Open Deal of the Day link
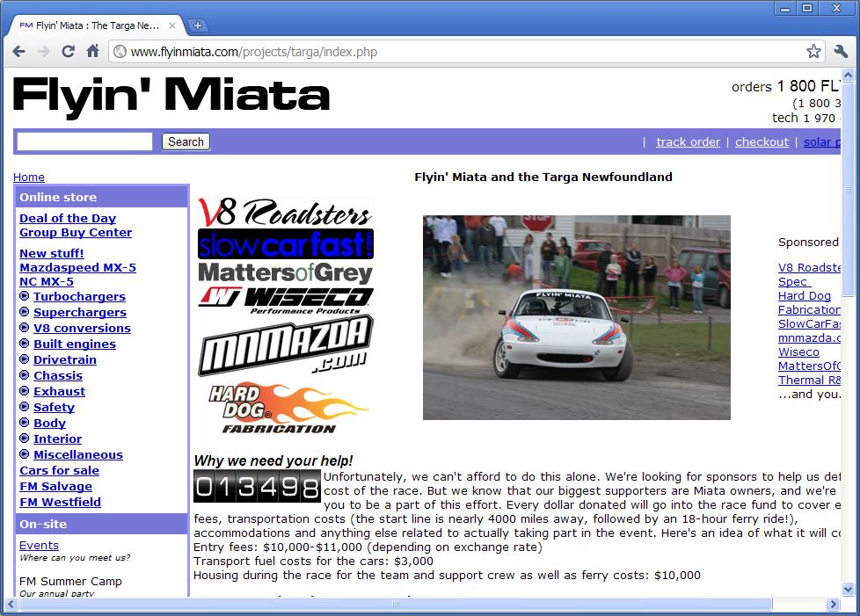 click(x=68, y=218)
